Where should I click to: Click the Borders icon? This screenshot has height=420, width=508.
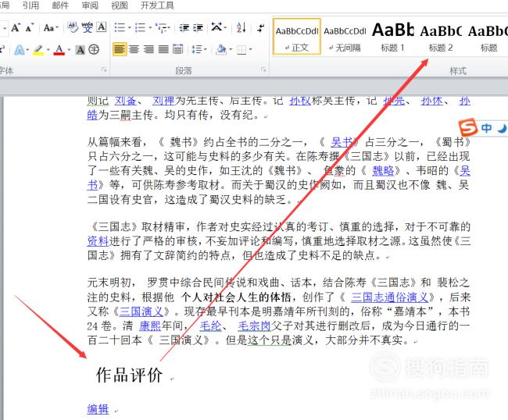pos(241,49)
